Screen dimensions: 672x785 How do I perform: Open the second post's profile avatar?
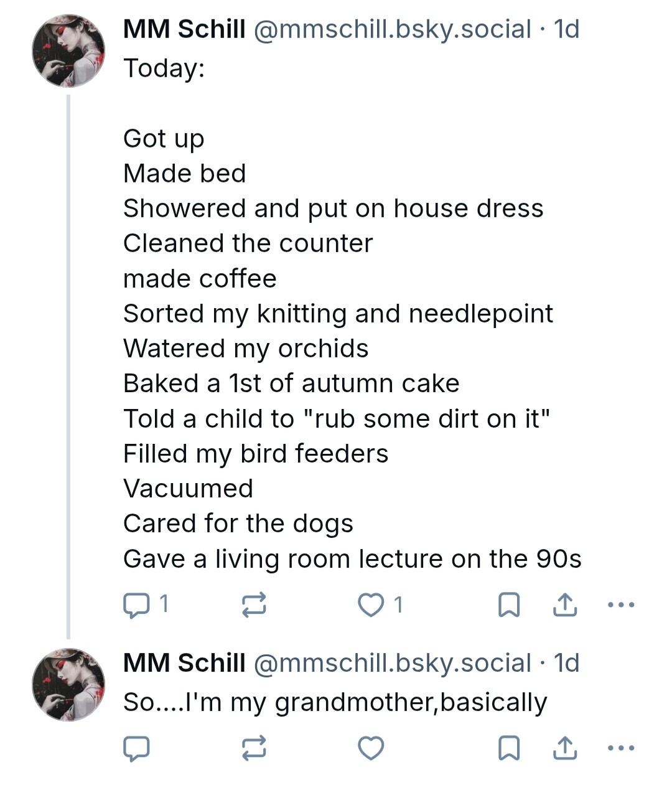tap(68, 684)
